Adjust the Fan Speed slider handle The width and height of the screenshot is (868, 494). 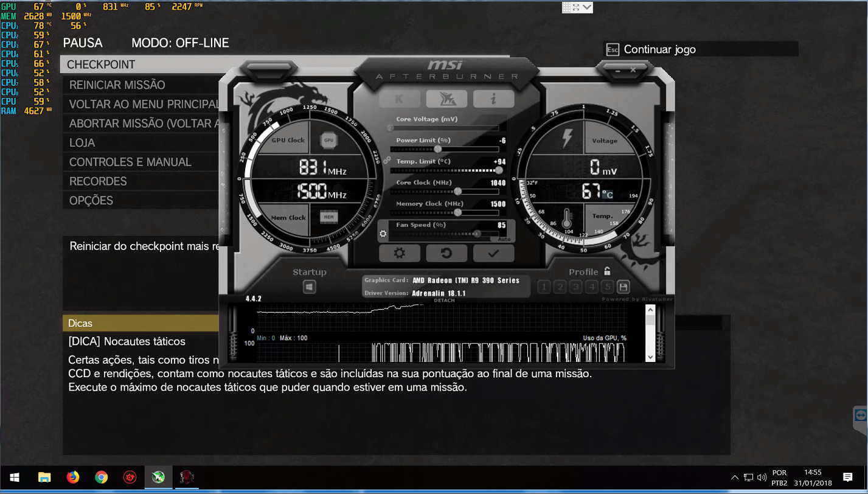477,233
